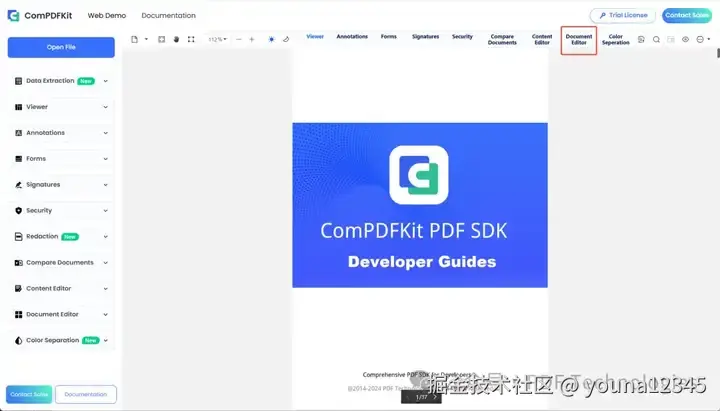Click the zoom out minus icon
Screen dimensions: 720x411
(x=239, y=39)
